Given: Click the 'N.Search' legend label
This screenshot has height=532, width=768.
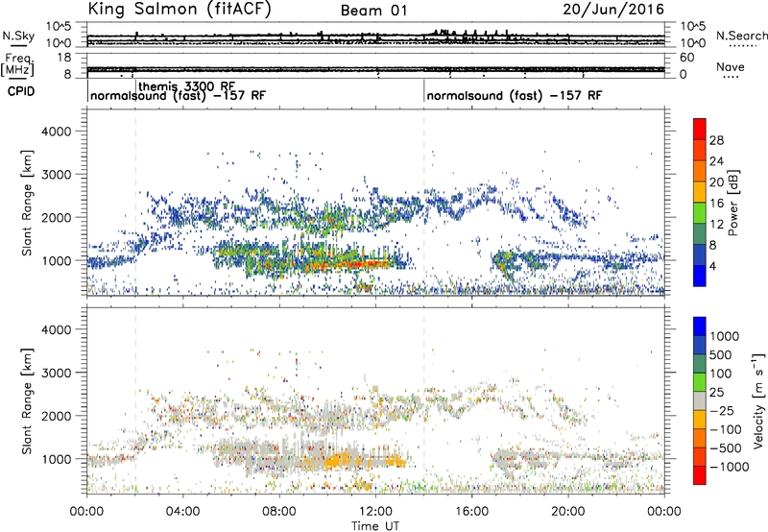Looking at the screenshot, I should pos(741,36).
